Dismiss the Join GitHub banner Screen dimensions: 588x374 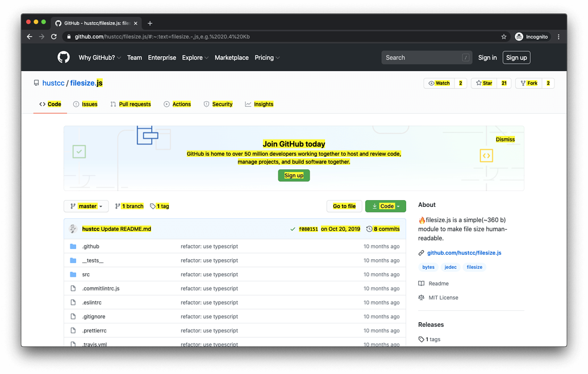(505, 140)
